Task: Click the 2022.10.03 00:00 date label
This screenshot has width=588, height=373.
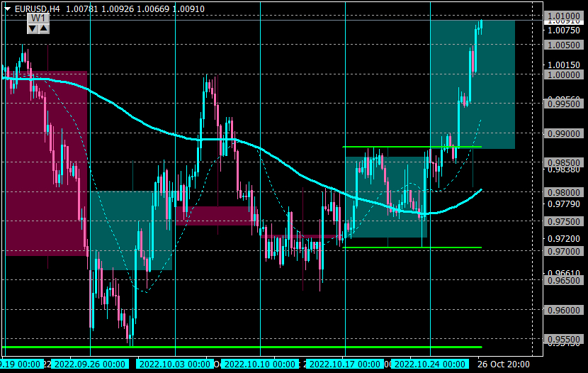Action: (x=175, y=364)
